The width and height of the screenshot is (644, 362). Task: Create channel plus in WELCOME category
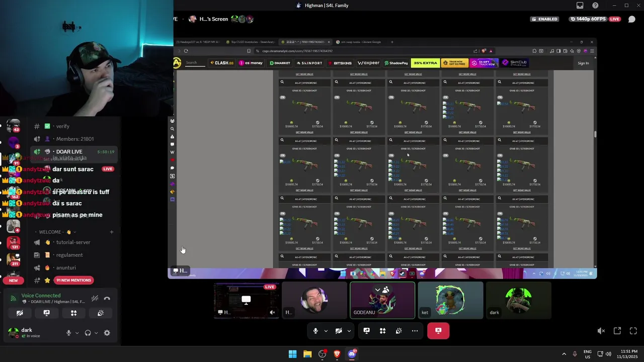tap(111, 232)
